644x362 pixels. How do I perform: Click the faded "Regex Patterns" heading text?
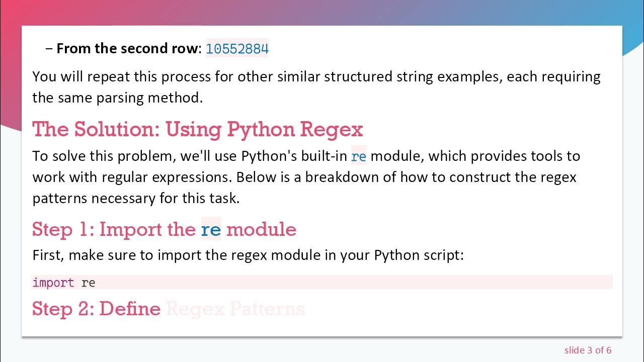[x=235, y=309]
